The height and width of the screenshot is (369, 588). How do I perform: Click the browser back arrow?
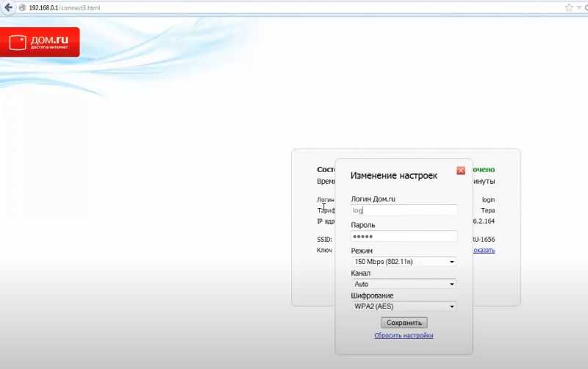tap(8, 7)
